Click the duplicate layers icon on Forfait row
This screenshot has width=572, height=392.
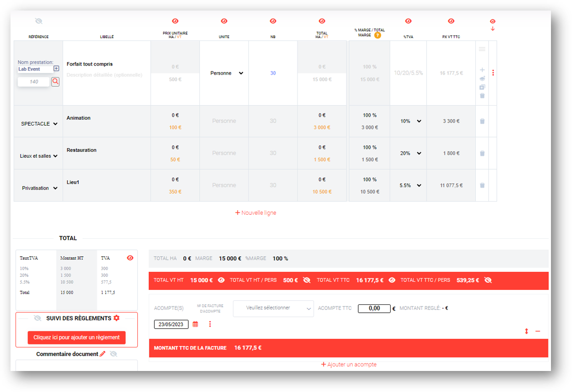(x=482, y=79)
